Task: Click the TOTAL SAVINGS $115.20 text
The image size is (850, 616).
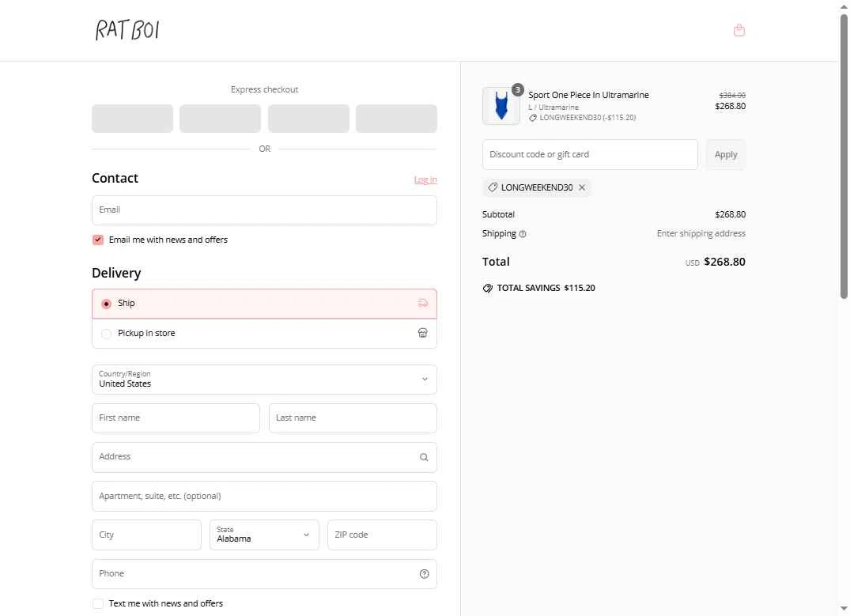Action: tap(546, 288)
